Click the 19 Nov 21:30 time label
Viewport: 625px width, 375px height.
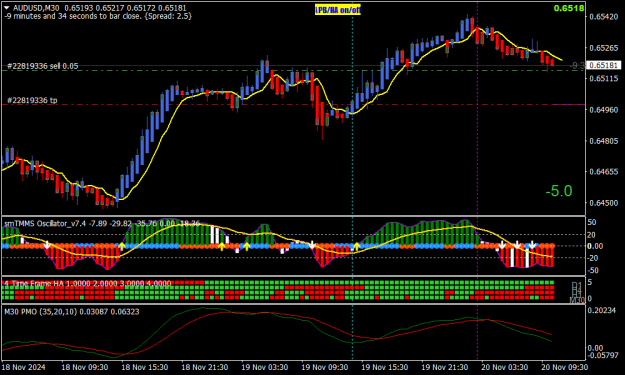[x=445, y=367]
